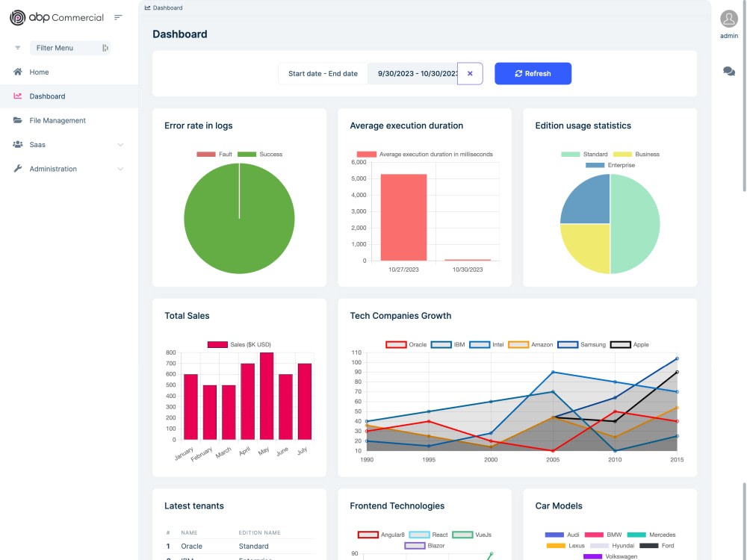Viewport: 747px width, 560px height.
Task: Click the NAME column header
Action: [189, 532]
